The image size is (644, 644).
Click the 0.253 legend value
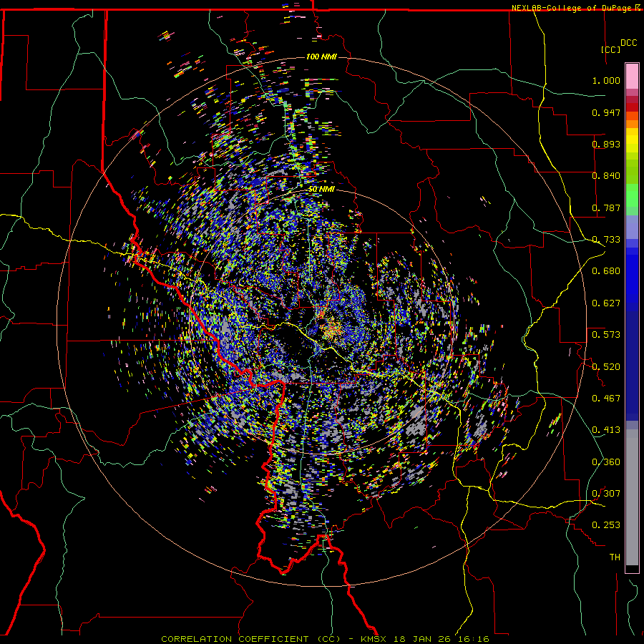tap(606, 525)
